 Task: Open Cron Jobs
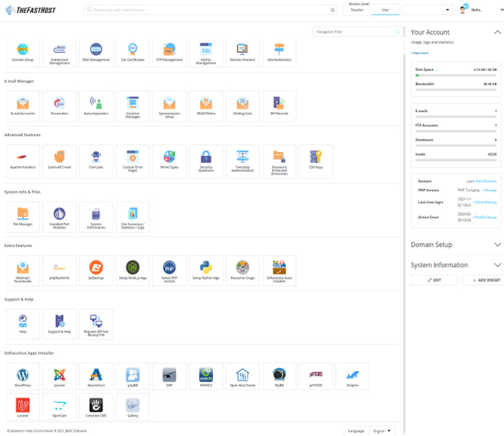[96, 161]
